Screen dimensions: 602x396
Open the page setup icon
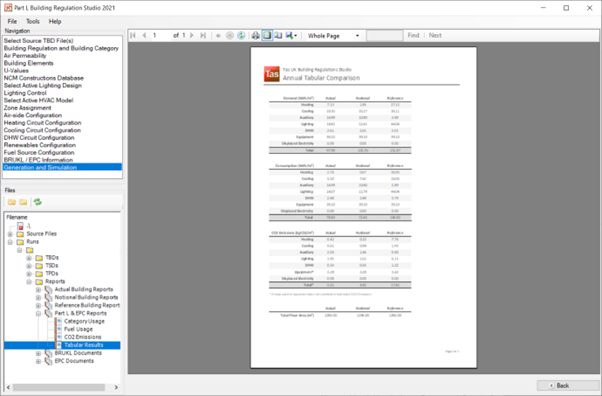coord(278,35)
